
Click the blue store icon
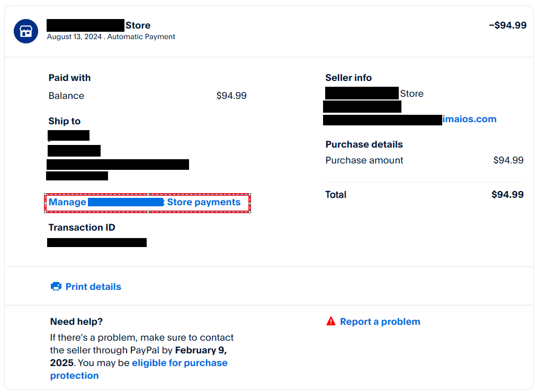coord(26,31)
